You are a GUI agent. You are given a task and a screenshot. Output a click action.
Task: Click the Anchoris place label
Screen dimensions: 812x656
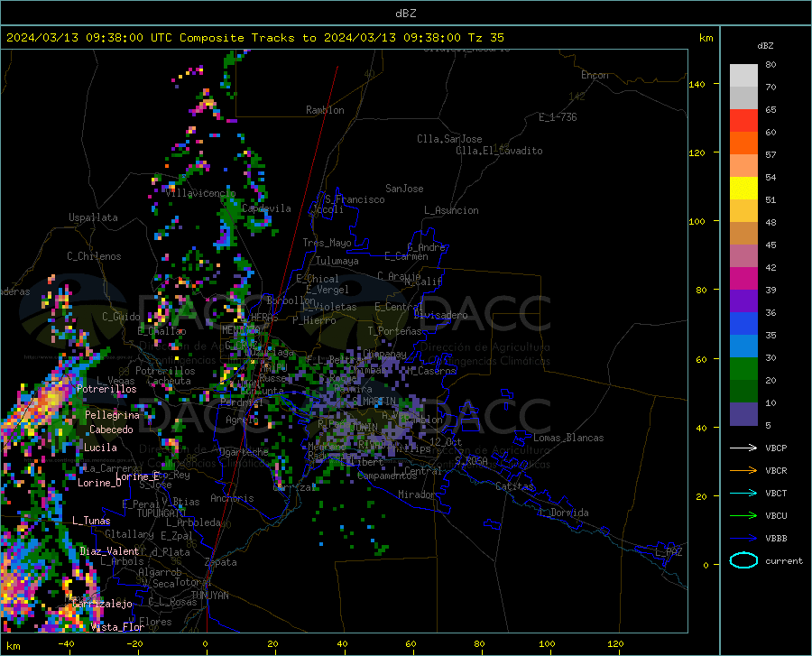tap(232, 498)
